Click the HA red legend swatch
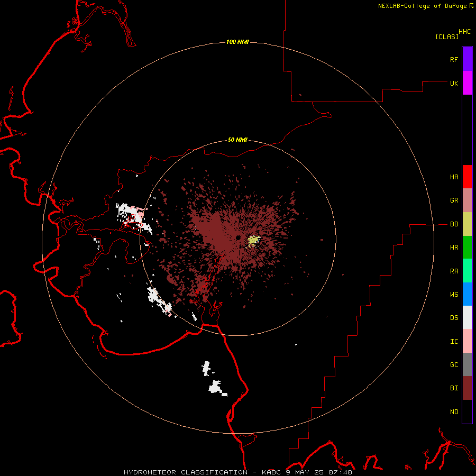The width and height of the screenshot is (476, 476). [x=467, y=177]
